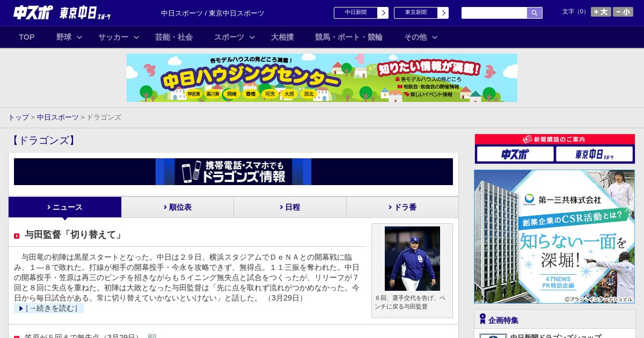Click 【ドラゴンズ】 page heading
The height and width of the screenshot is (338, 644).
(43, 141)
